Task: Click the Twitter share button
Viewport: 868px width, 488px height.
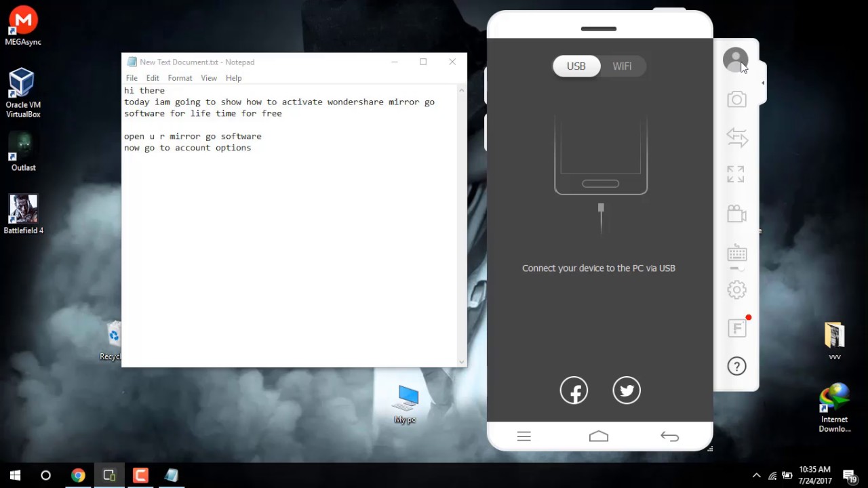Action: tap(627, 390)
